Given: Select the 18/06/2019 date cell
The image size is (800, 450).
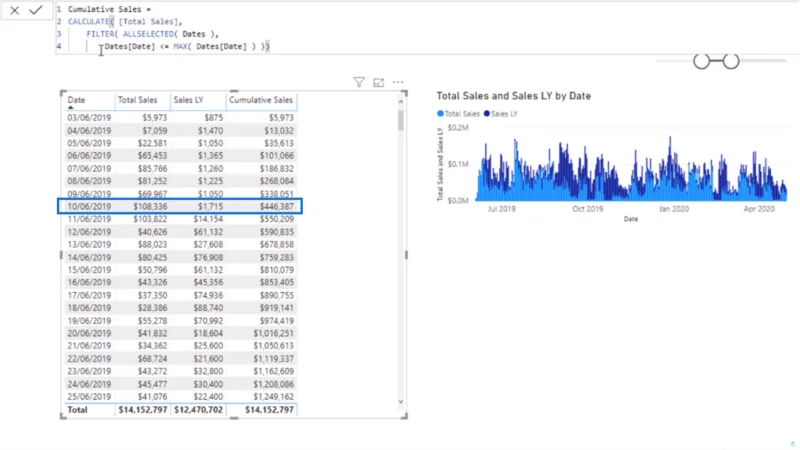Looking at the screenshot, I should [89, 308].
